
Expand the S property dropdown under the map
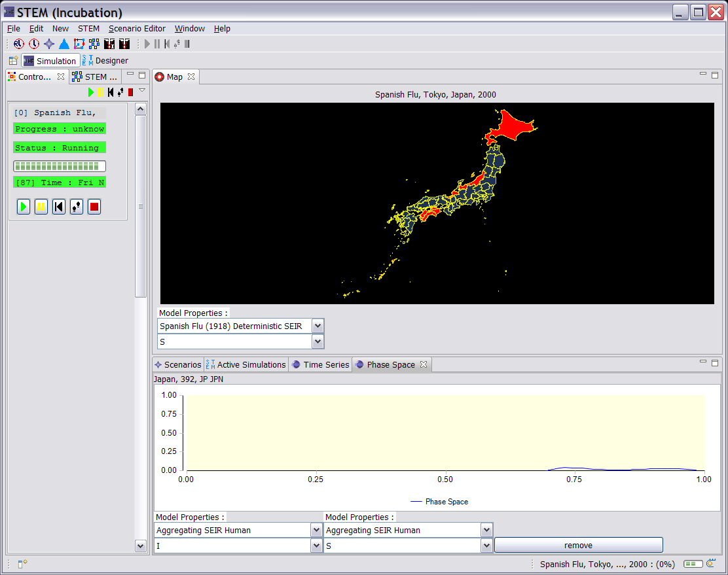coord(318,341)
